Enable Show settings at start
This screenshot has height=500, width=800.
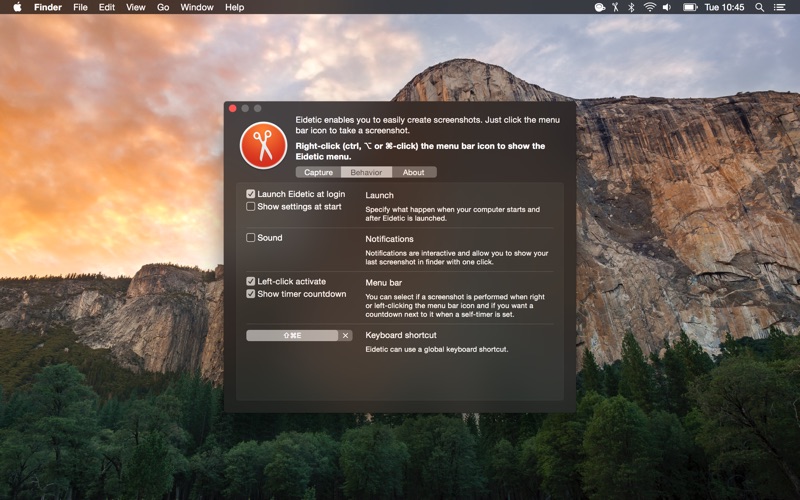251,207
